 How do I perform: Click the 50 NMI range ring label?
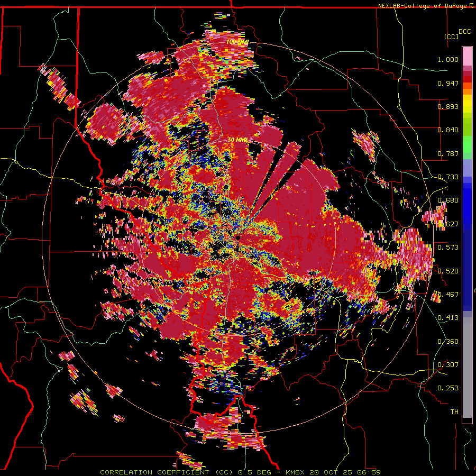[237, 140]
